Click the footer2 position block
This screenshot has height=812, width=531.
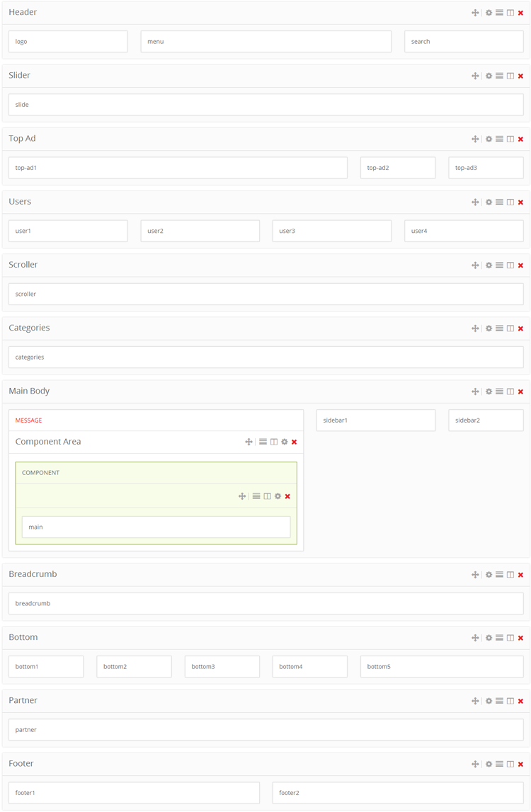point(397,793)
